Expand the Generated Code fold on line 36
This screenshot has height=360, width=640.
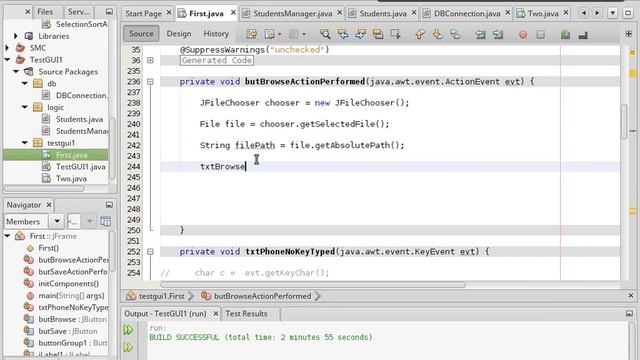tap(150, 60)
